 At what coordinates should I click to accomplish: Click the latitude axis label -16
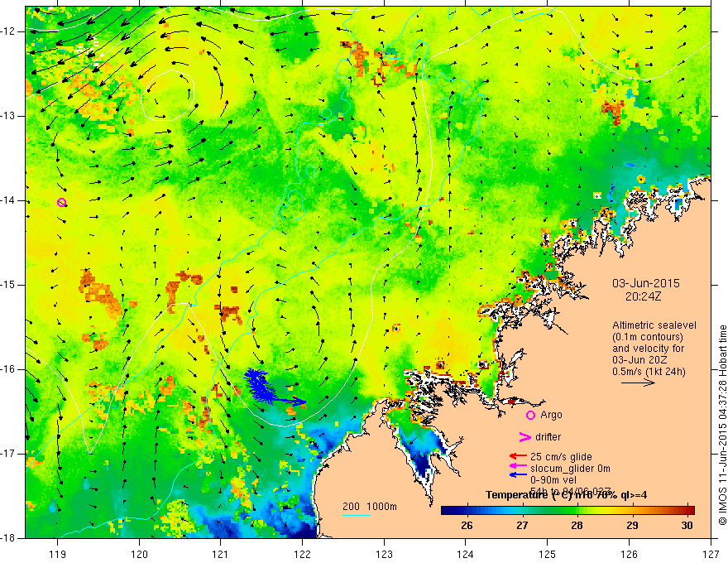9,369
